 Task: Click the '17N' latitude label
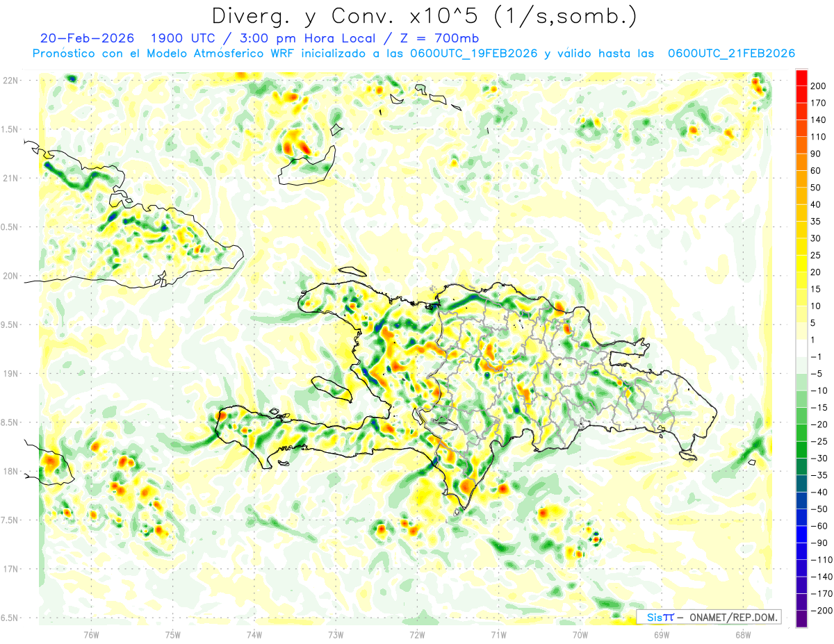tap(10, 569)
